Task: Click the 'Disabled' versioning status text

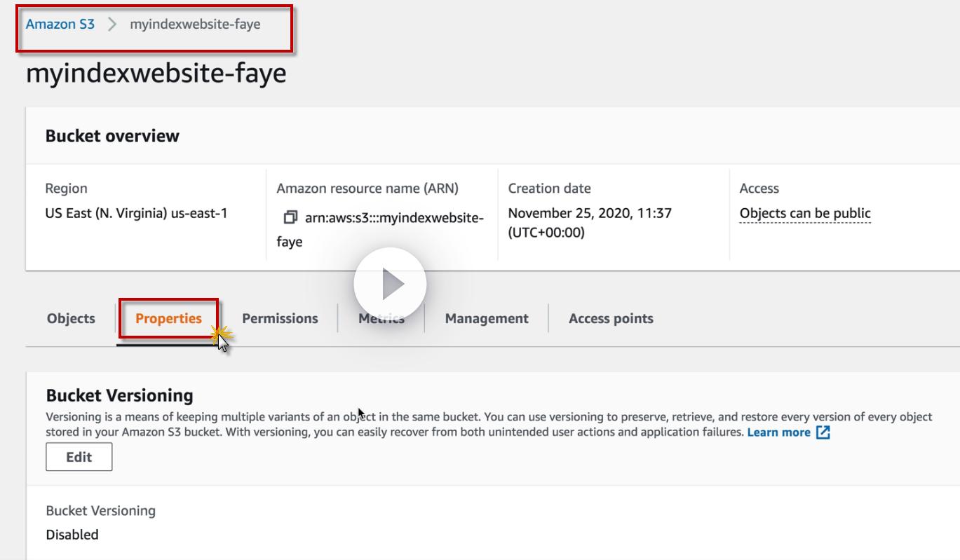Action: (72, 535)
